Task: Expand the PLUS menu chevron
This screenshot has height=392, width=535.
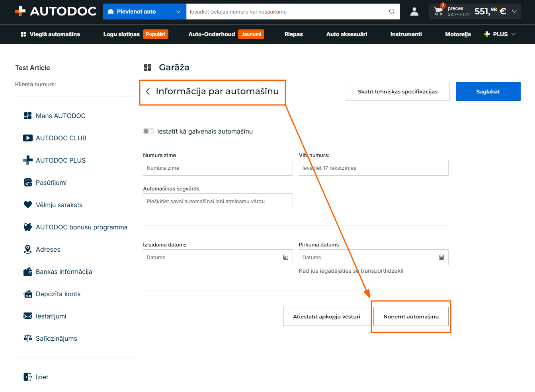Action: [514, 34]
